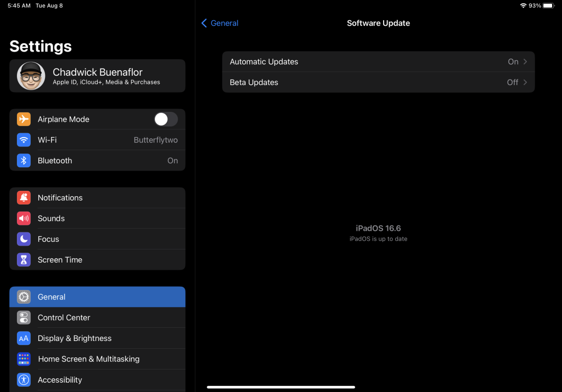The width and height of the screenshot is (562, 392).
Task: Tap the Accessibility icon
Action: point(24,380)
